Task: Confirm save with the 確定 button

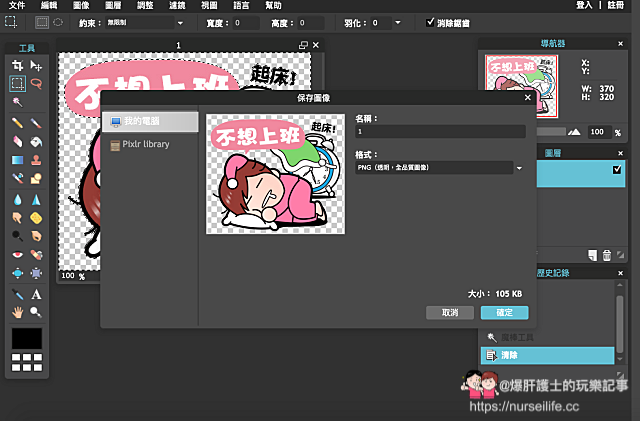Action: (504, 312)
